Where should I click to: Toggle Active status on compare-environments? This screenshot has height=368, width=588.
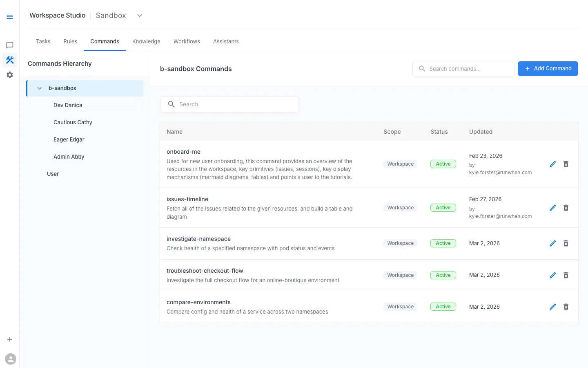(443, 306)
